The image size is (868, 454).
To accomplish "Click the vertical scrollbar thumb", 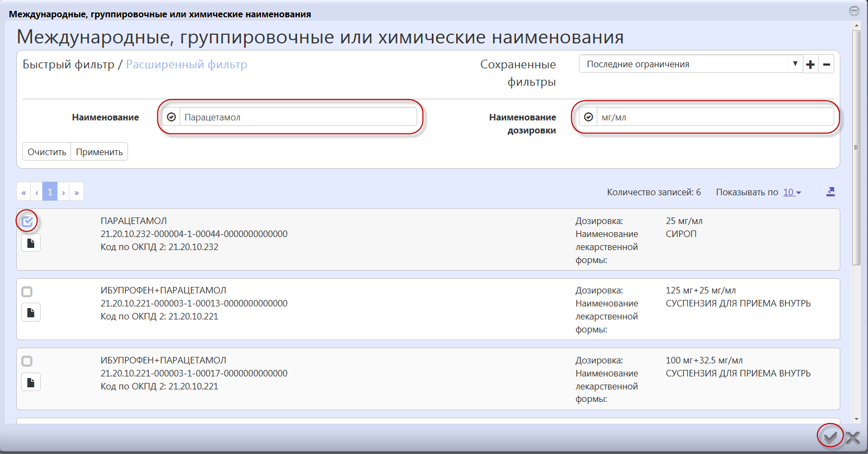I will [x=856, y=148].
